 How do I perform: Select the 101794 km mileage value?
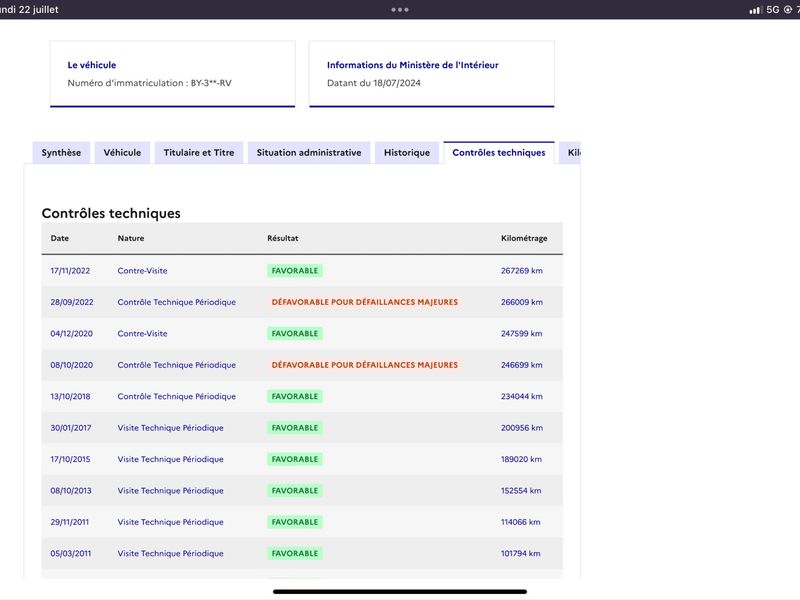(x=520, y=554)
